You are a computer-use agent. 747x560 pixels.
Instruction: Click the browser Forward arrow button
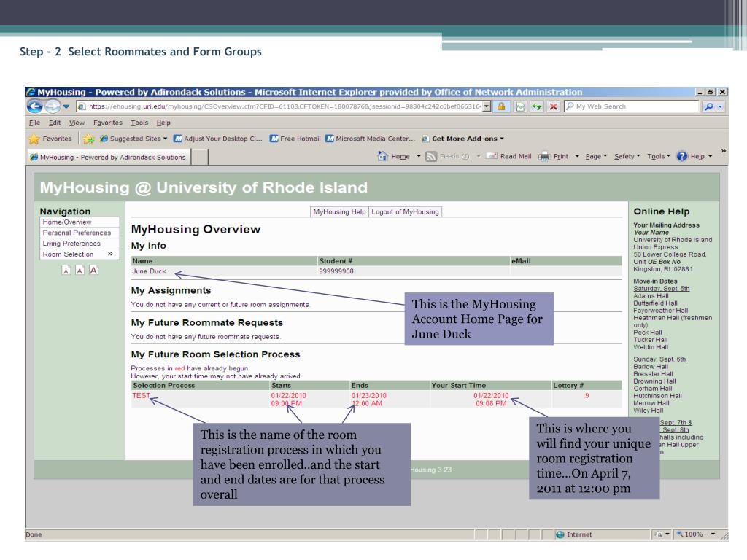tap(53, 106)
